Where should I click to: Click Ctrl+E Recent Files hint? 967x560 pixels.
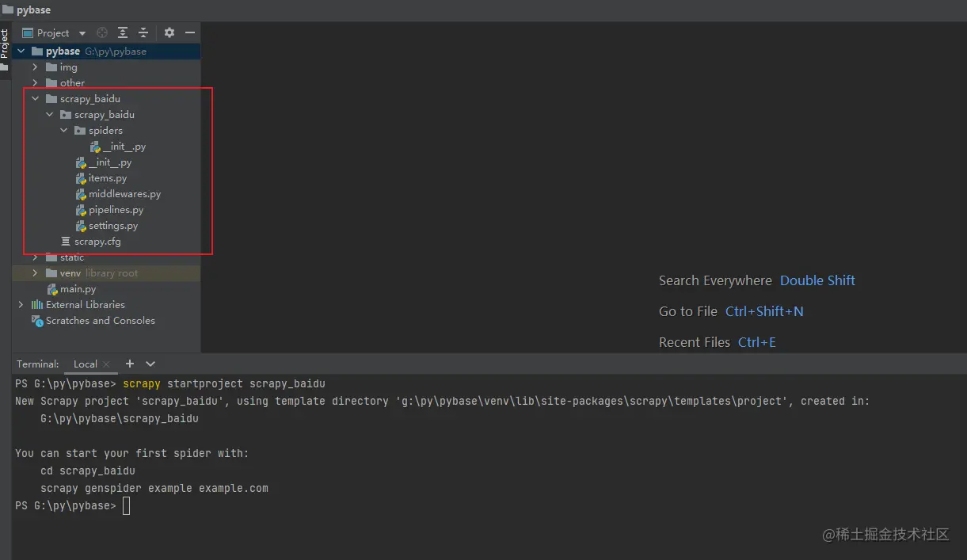click(757, 342)
